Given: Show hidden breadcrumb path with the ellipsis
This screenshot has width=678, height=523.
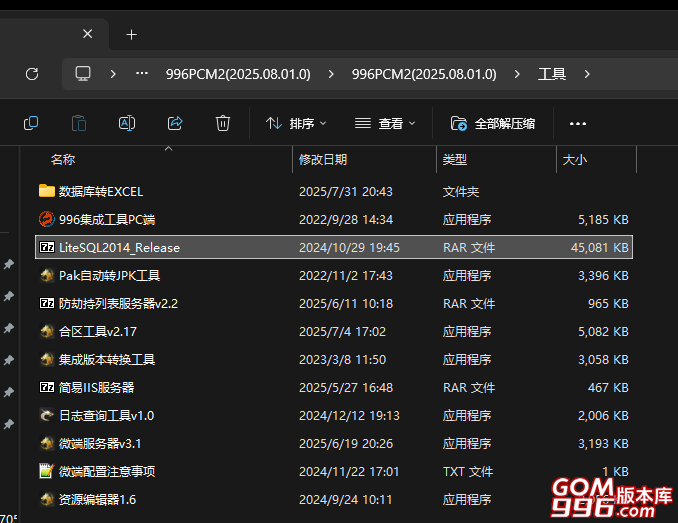Looking at the screenshot, I should point(142,74).
